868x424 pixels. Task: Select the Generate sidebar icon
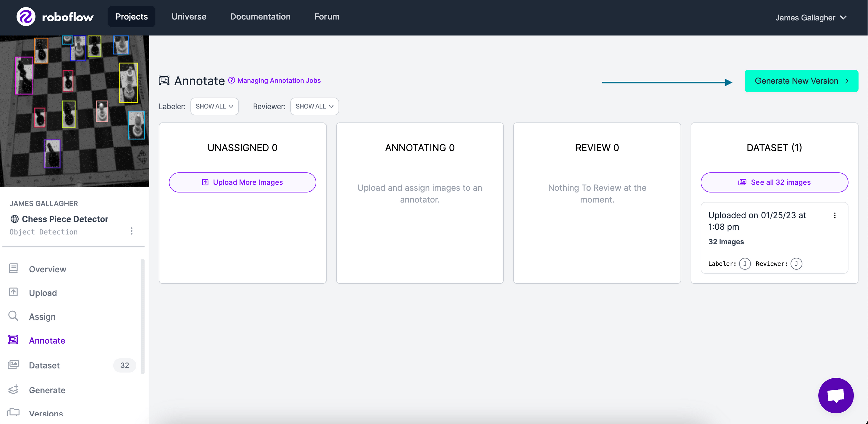(x=13, y=389)
